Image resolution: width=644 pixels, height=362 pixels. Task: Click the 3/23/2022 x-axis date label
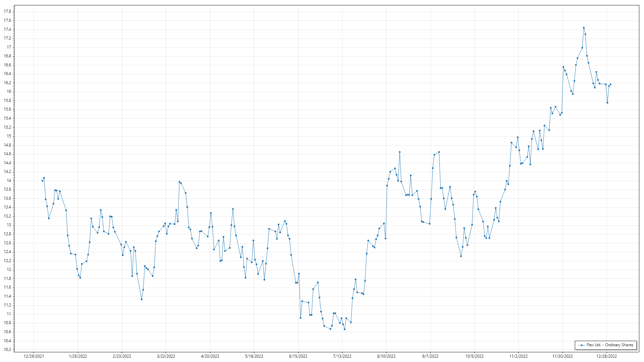(x=166, y=356)
